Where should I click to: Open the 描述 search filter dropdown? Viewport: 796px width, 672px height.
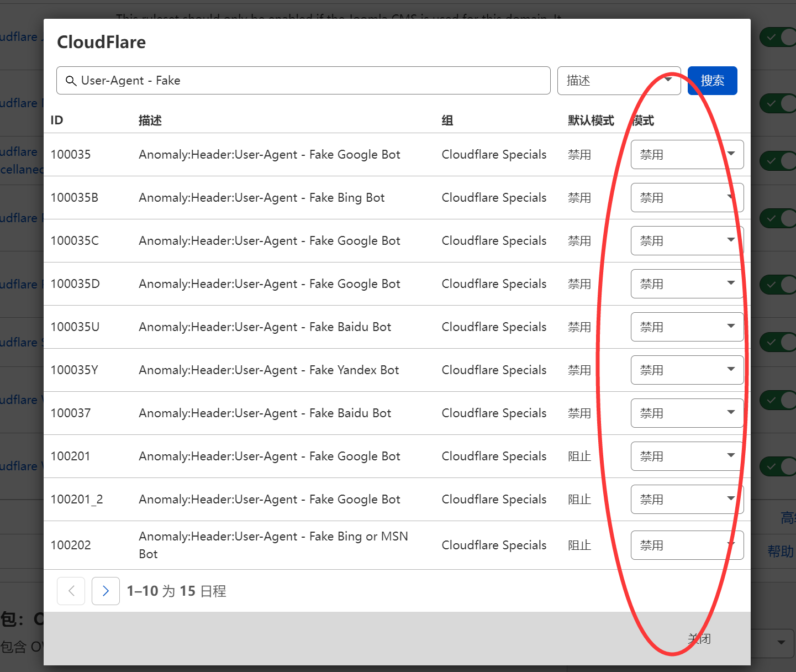tap(619, 81)
